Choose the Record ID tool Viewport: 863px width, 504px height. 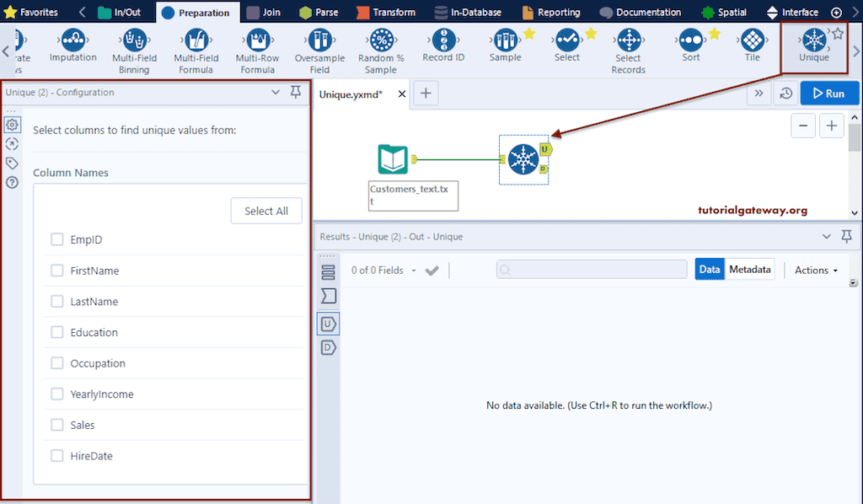443,40
